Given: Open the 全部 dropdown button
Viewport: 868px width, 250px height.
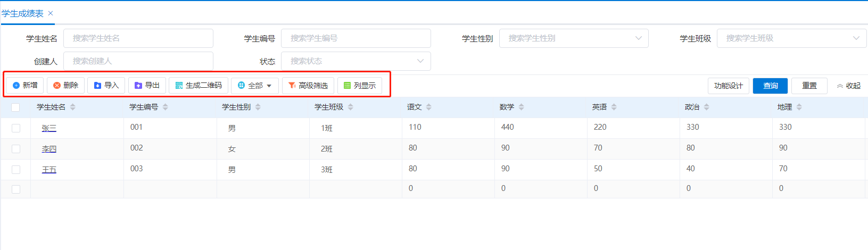Looking at the screenshot, I should click(255, 85).
